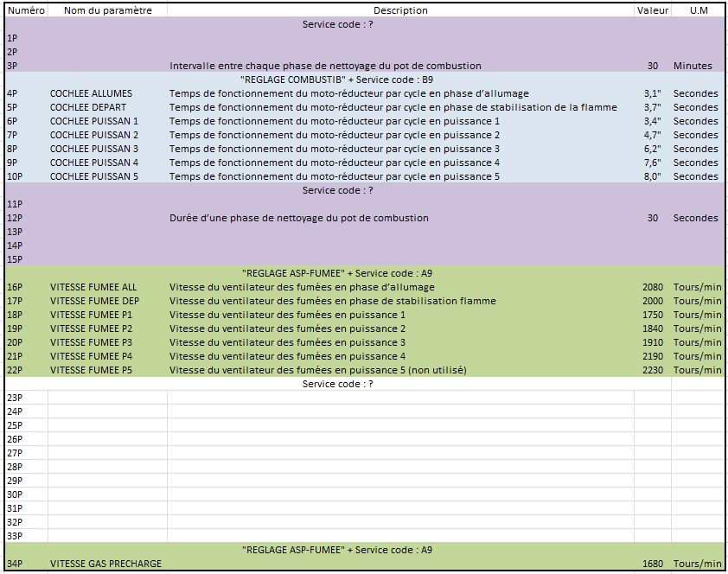The height and width of the screenshot is (574, 728).
Task: Click the 'Minutes' unit cell
Action: coord(693,66)
